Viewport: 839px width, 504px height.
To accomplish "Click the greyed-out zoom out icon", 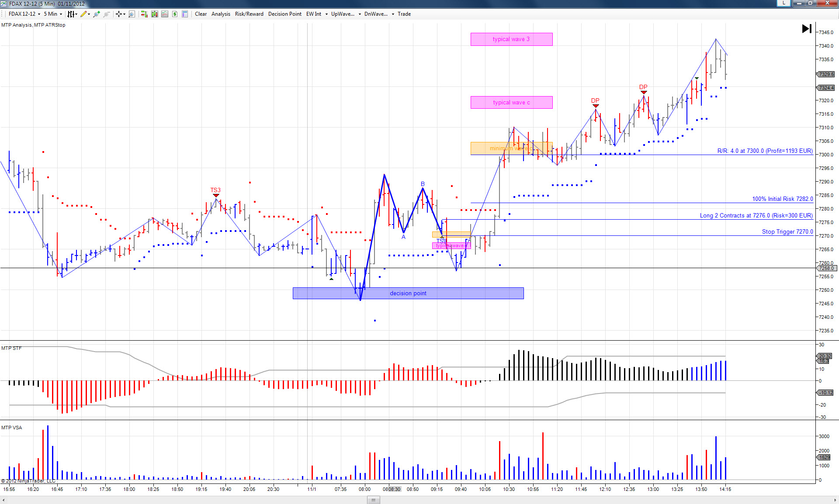I will tap(106, 14).
